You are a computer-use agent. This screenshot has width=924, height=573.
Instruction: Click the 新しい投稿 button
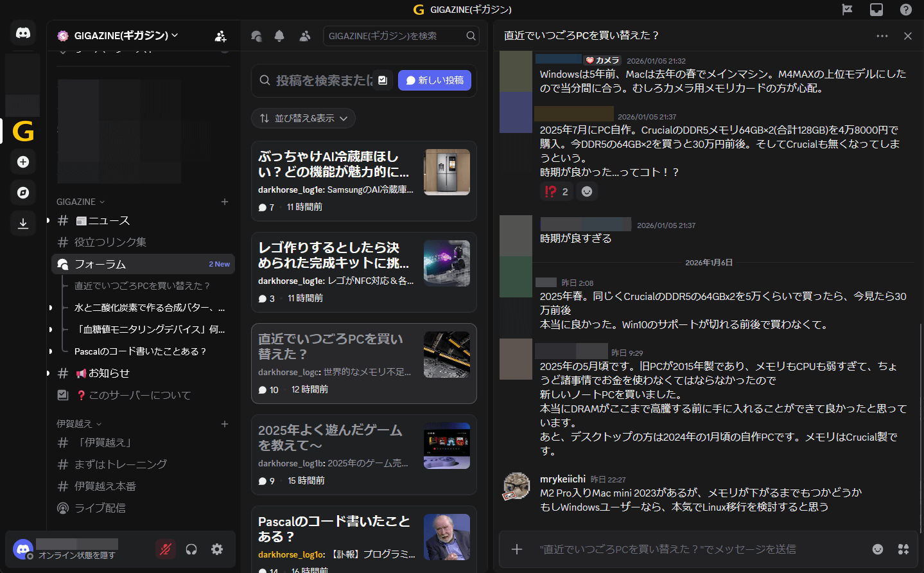point(435,80)
